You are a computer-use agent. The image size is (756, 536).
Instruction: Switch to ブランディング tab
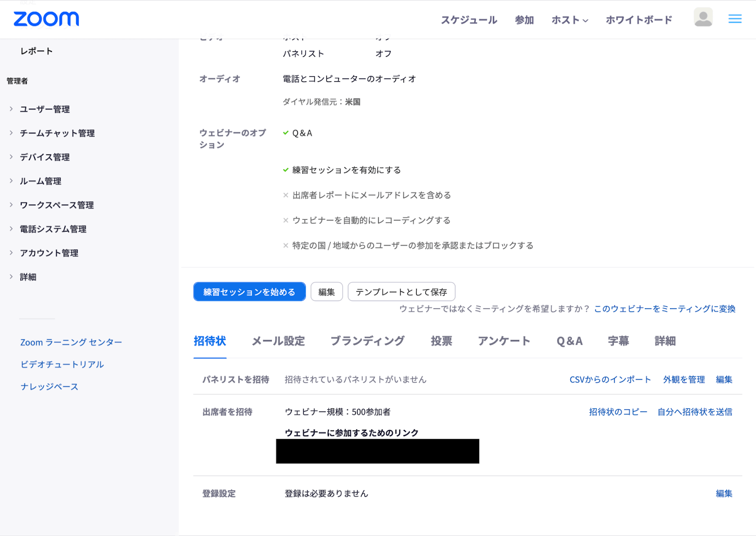pyautogui.click(x=368, y=341)
